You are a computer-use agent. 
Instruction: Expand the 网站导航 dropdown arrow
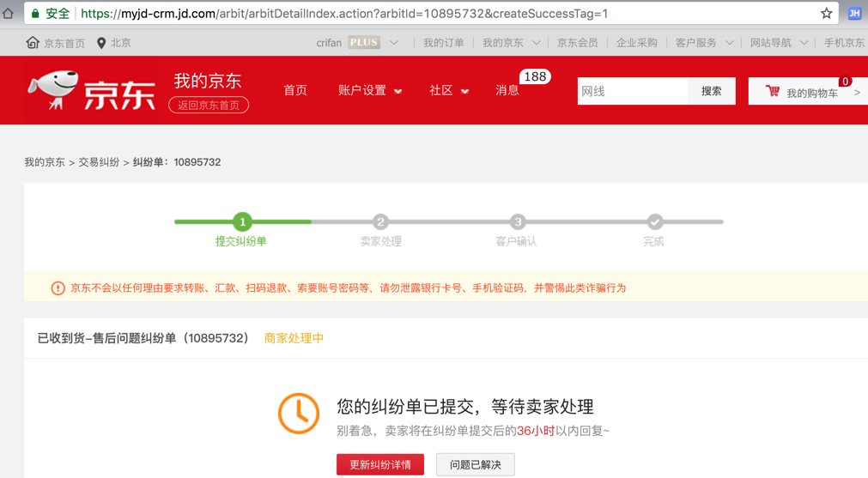click(804, 43)
